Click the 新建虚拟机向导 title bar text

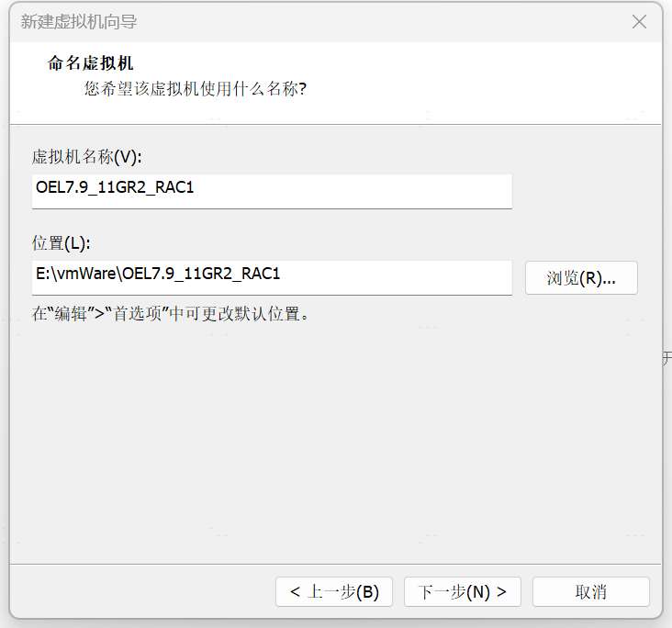coord(79,21)
